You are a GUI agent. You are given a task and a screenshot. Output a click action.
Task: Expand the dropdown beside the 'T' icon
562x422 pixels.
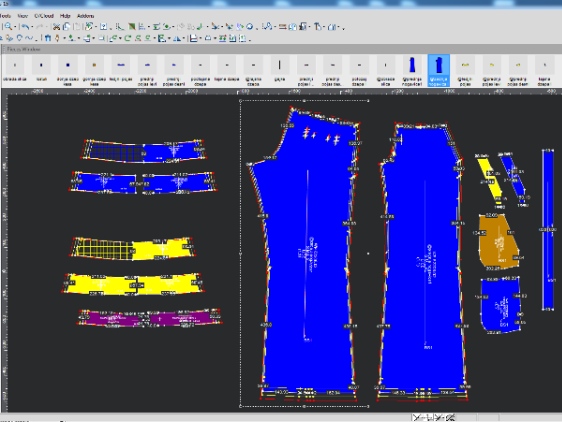point(324,27)
